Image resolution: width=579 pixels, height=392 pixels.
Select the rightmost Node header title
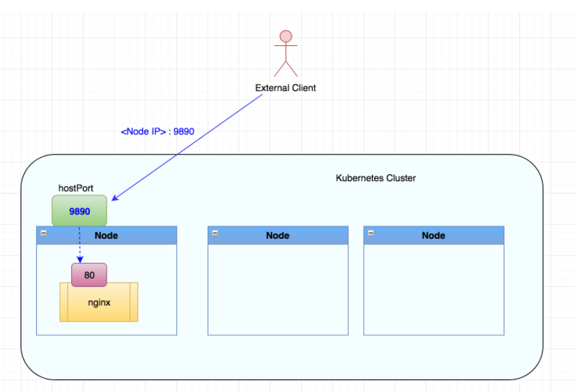(x=434, y=235)
